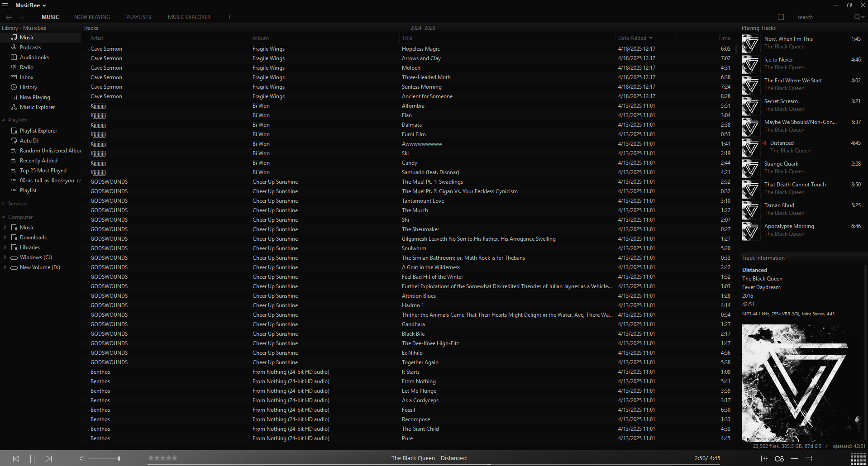This screenshot has height=466, width=868.
Task: Open the MusicBee hamburger menu icon
Action: point(5,5)
